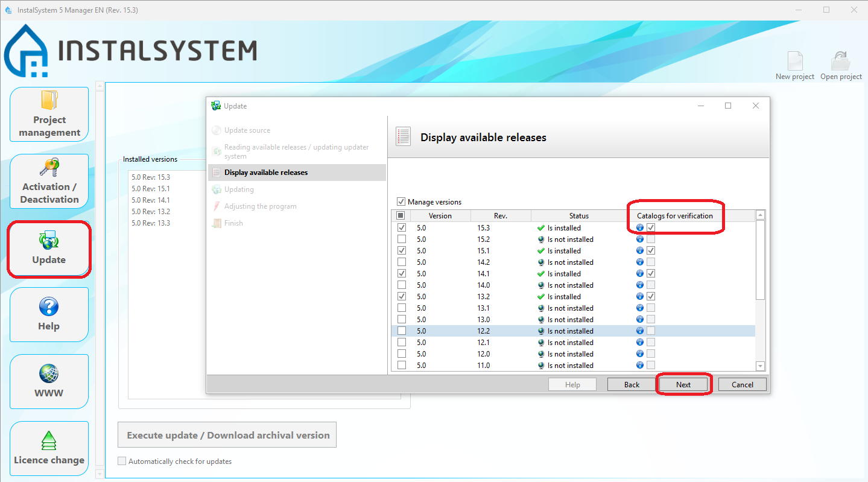Screen dimensions: 868x482
Task: Toggle the Manage versions checkbox
Action: (x=402, y=202)
